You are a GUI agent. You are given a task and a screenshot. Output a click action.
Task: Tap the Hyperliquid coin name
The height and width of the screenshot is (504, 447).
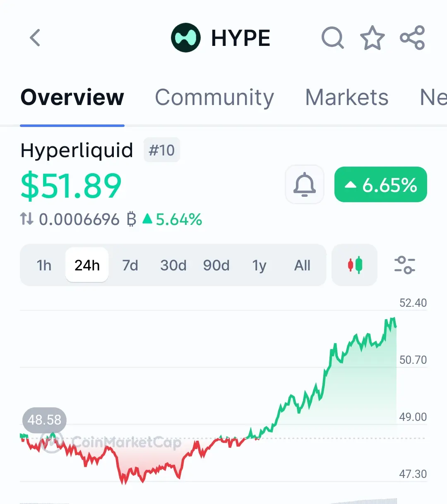coord(77,150)
